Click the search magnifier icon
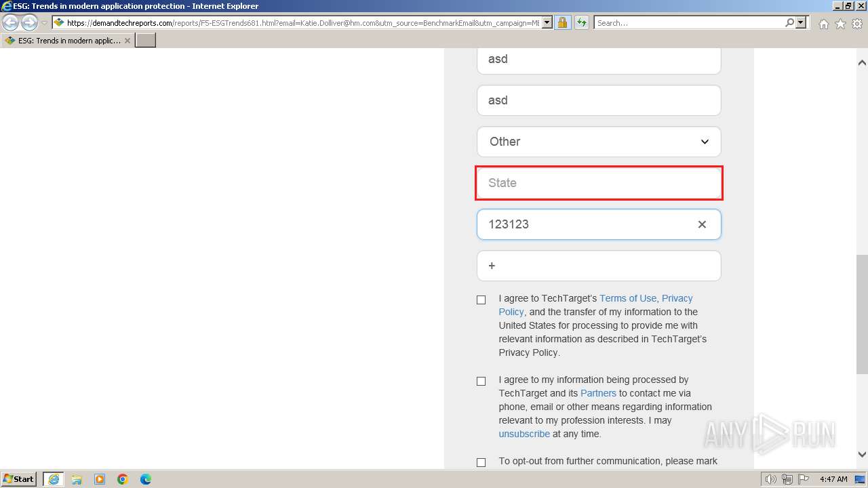868x488 pixels. [x=789, y=23]
